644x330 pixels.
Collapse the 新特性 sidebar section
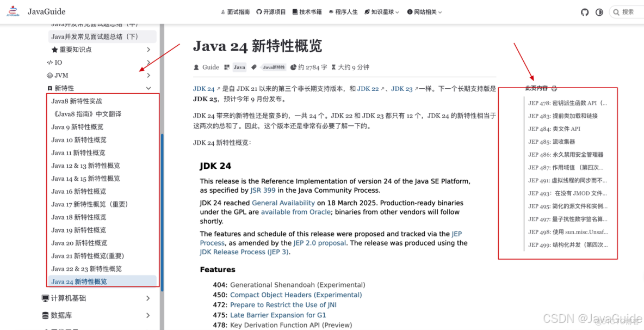(148, 88)
